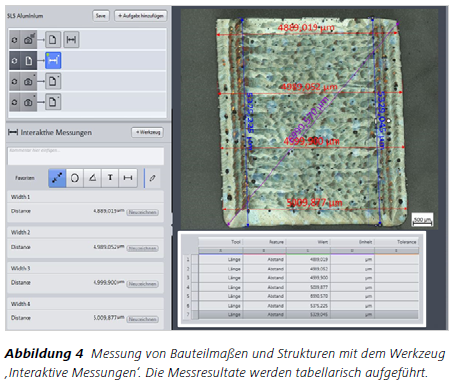Click document icon in third task row
The width and height of the screenshot is (454, 388).
(x=53, y=81)
